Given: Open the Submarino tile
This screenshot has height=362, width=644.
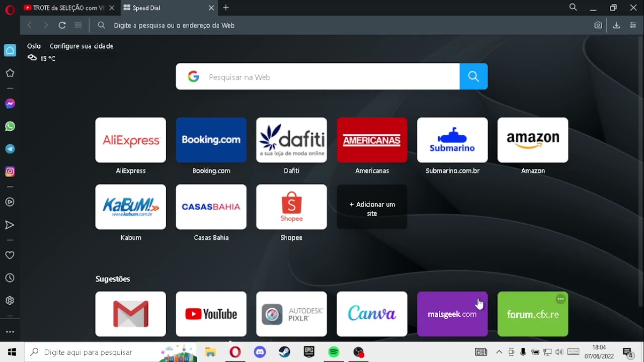Looking at the screenshot, I should (x=452, y=140).
